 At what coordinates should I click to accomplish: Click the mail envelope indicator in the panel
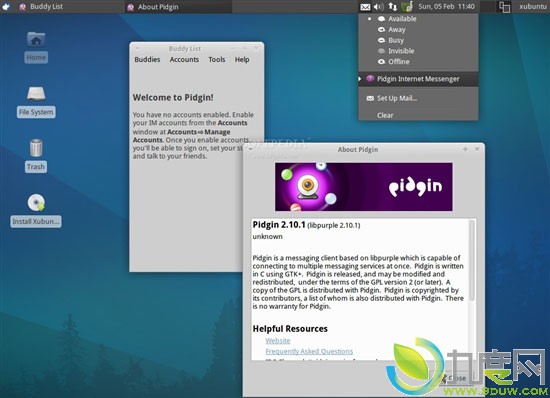(x=365, y=7)
